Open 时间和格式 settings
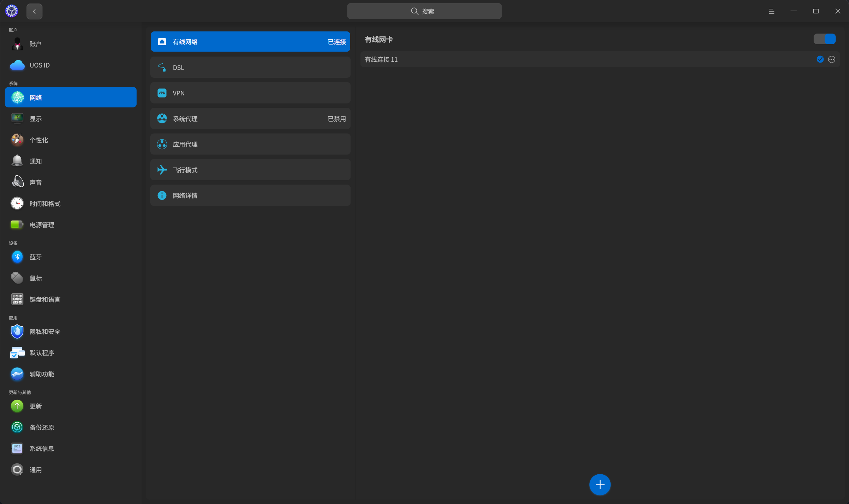This screenshot has height=504, width=849. click(71, 203)
